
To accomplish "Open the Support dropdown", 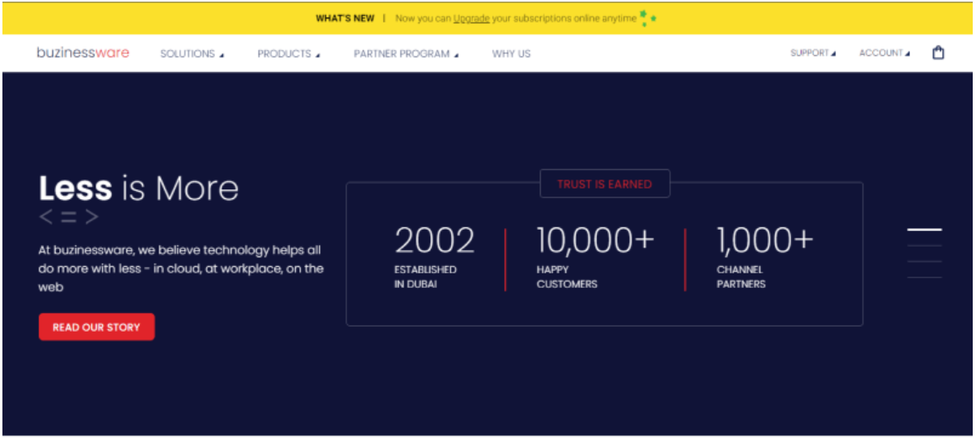I will pyautogui.click(x=813, y=53).
